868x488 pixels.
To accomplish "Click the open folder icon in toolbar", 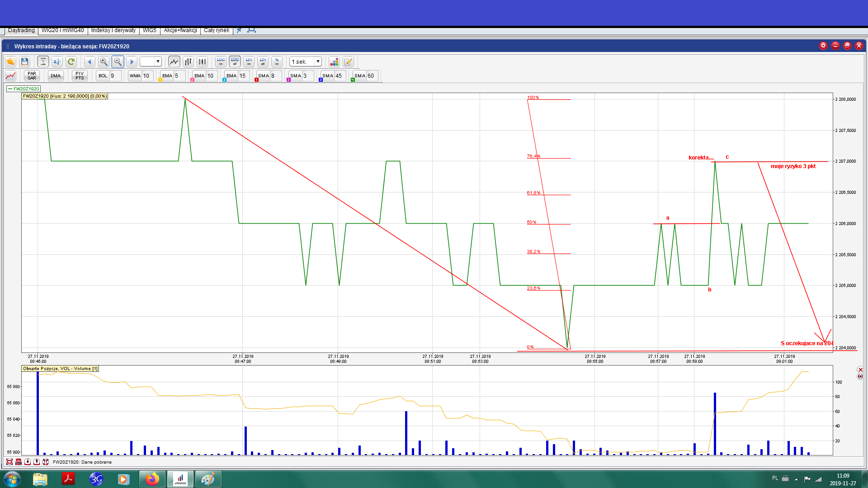I will tap(10, 62).
